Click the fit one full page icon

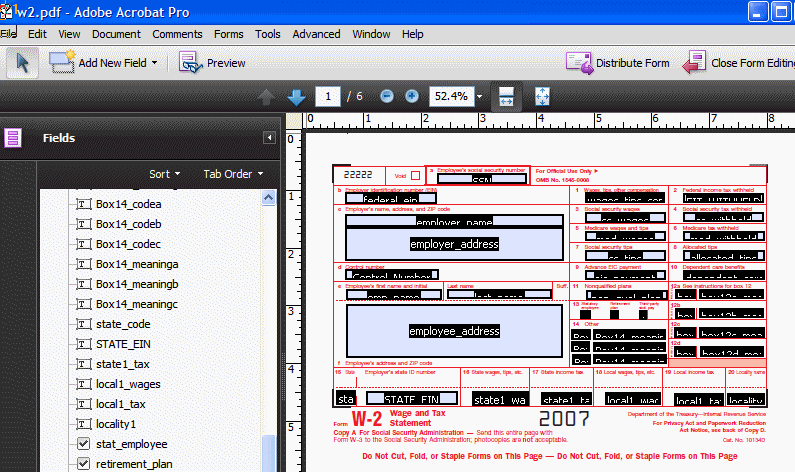[x=543, y=96]
